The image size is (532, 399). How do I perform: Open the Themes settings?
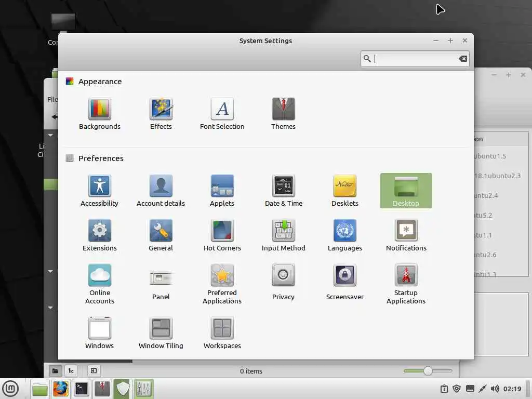point(283,114)
